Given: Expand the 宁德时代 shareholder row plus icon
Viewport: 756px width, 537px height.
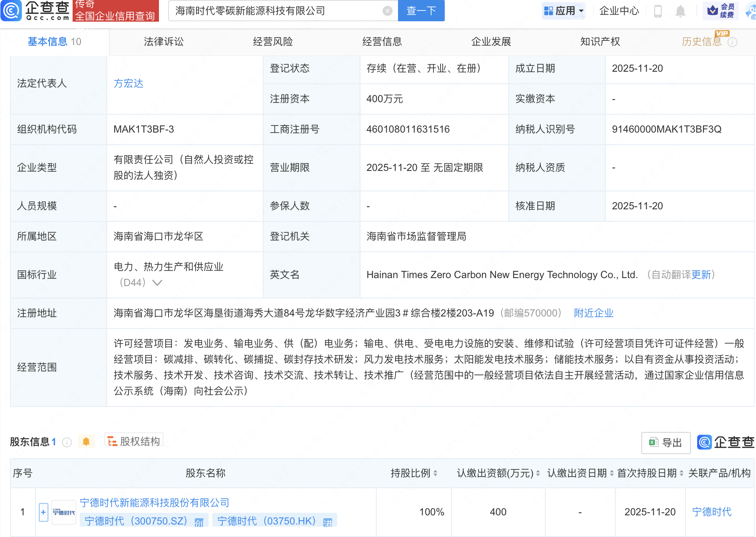Looking at the screenshot, I should point(43,512).
